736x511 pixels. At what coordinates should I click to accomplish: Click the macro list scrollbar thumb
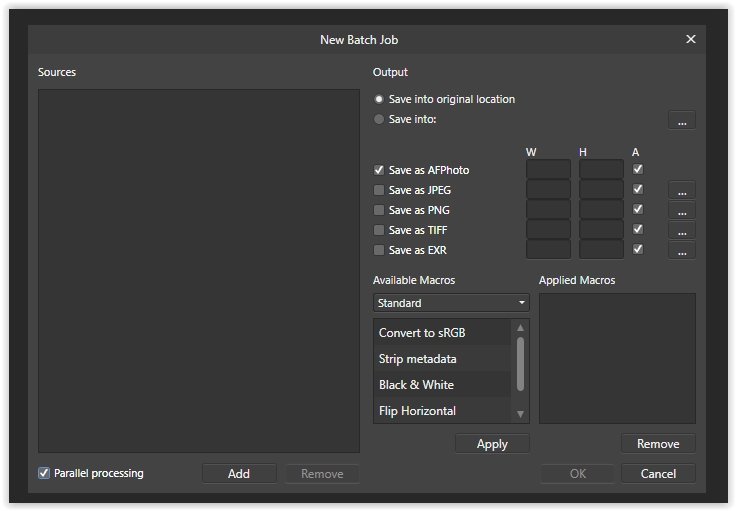coord(520,363)
